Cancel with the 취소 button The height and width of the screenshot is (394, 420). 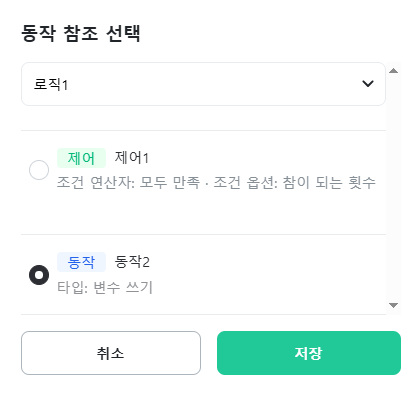(111, 353)
